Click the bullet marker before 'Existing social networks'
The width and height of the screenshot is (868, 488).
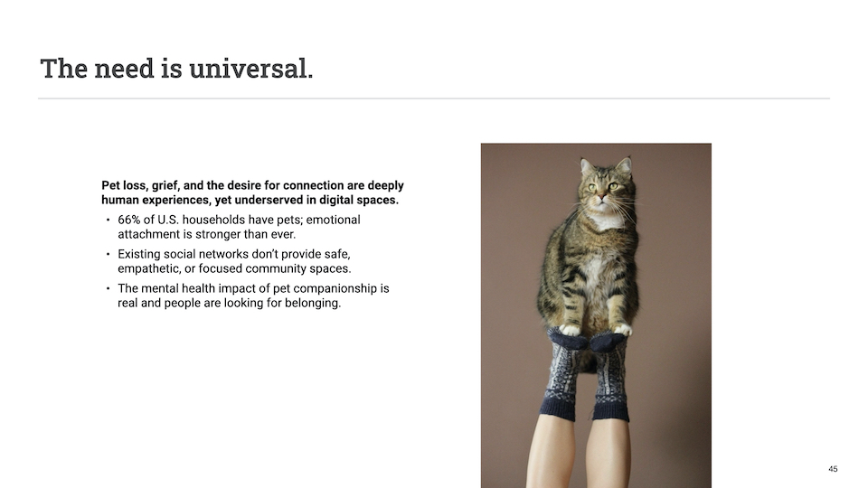(108, 255)
